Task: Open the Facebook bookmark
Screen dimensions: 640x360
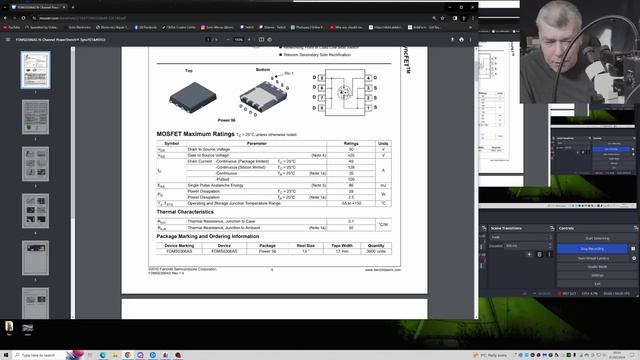Action: 146,27
